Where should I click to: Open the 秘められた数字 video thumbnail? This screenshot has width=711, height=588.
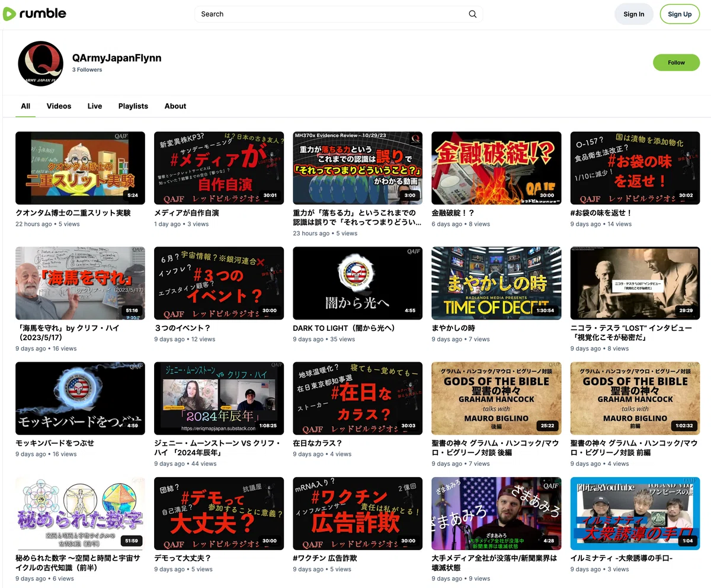coord(80,513)
